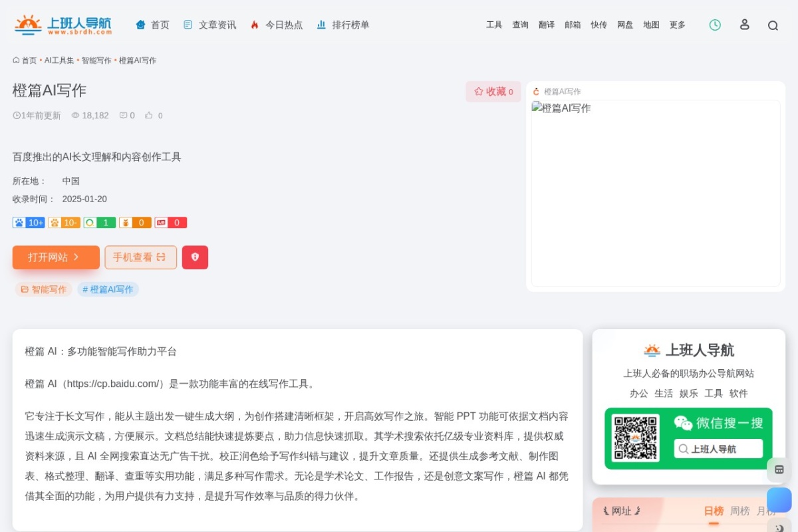Click the comment count icon
This screenshot has width=798, height=532.
pyautogui.click(x=123, y=115)
